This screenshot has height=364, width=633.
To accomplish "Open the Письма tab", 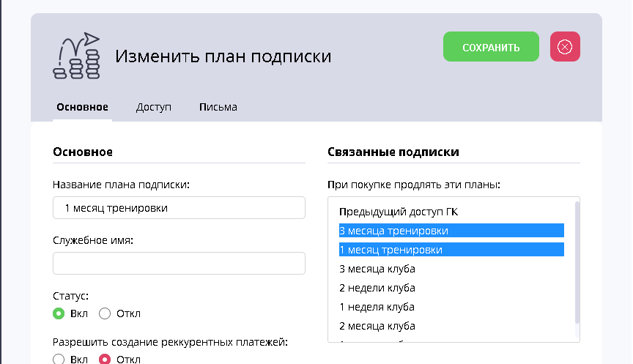I will point(218,107).
